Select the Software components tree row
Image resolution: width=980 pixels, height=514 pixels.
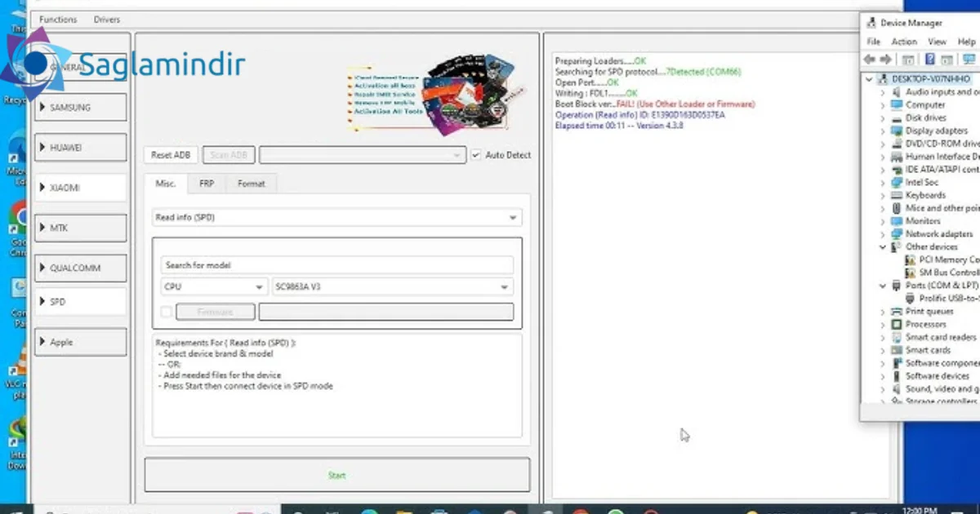936,363
